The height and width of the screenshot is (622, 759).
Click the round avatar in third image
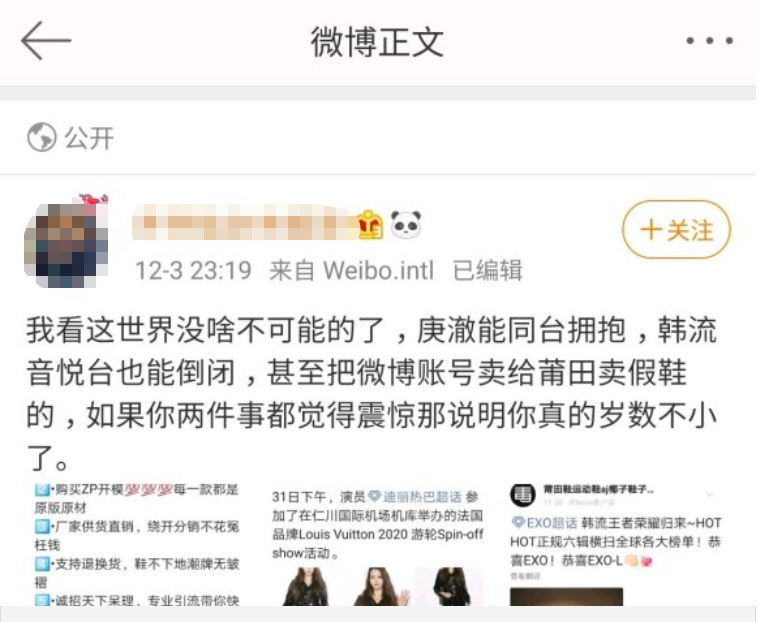pos(523,495)
